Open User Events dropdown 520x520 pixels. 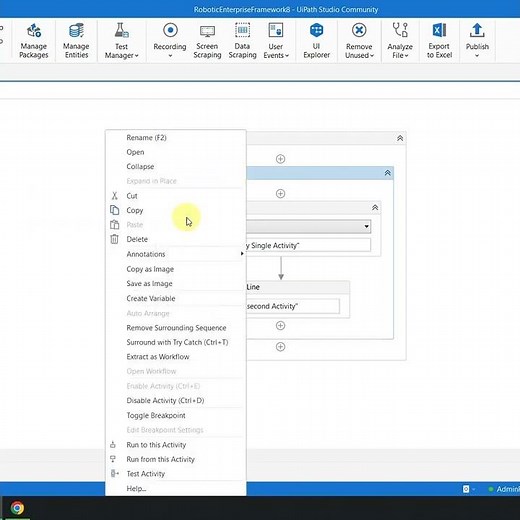tap(276, 41)
